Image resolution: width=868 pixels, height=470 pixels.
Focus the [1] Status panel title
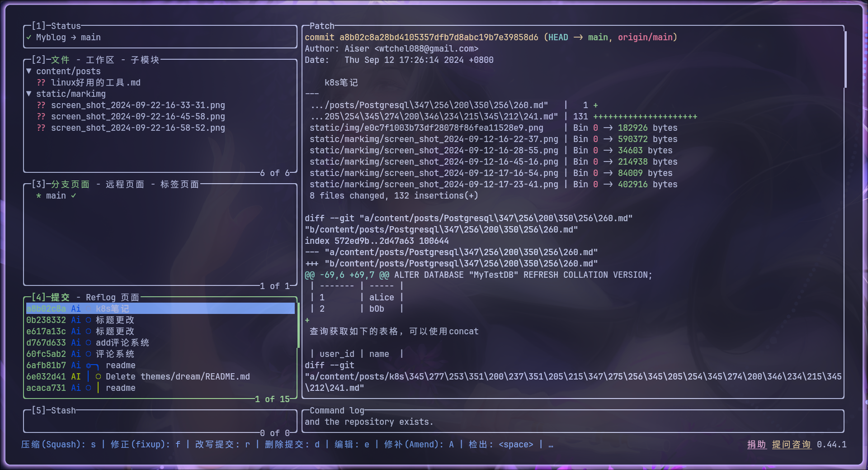click(x=56, y=26)
